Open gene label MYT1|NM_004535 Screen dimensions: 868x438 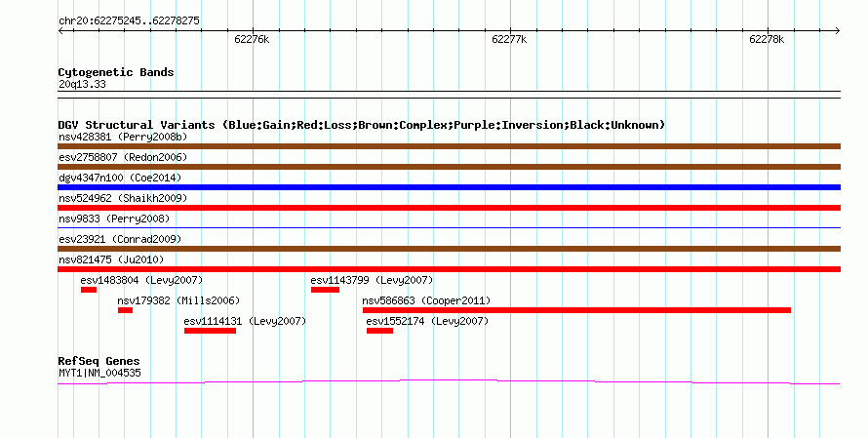(x=99, y=374)
